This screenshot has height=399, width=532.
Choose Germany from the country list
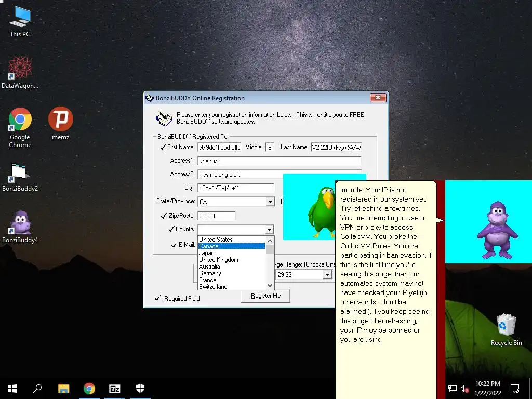coord(231,273)
